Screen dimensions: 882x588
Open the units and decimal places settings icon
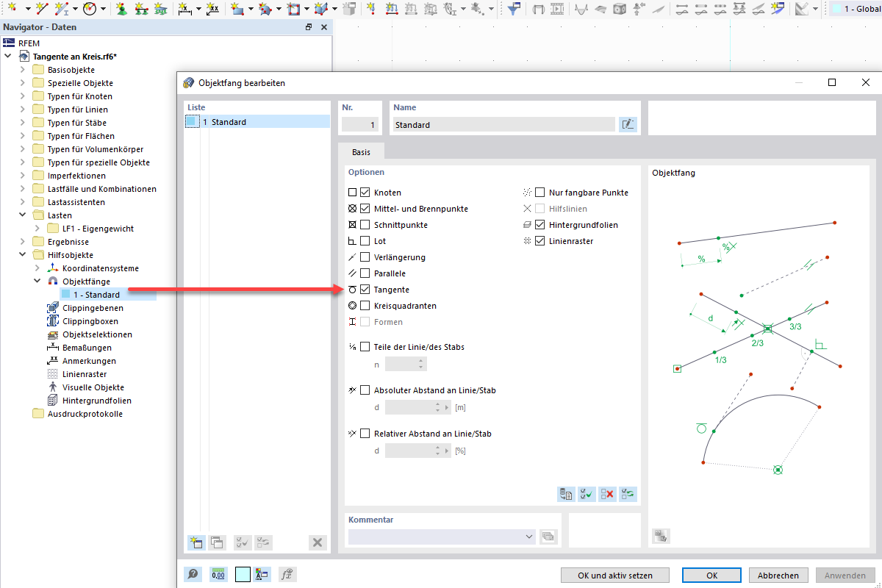pyautogui.click(x=218, y=574)
